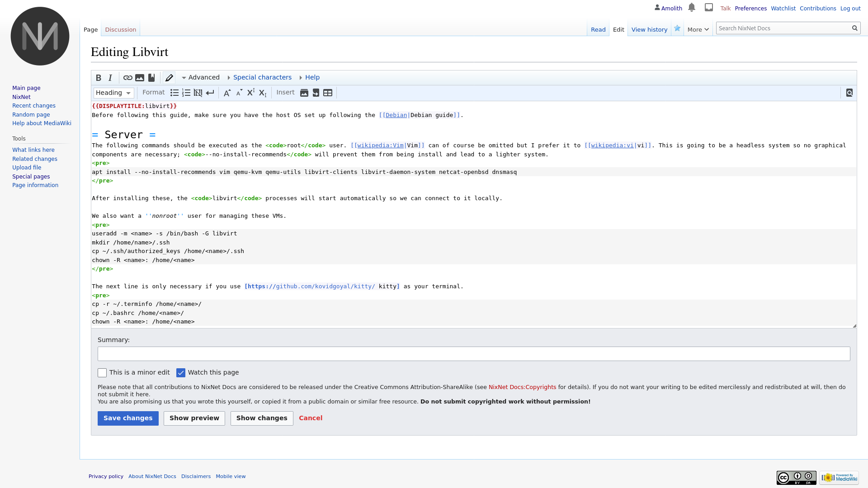Cancel the edit
This screenshot has width=868, height=488.
coord(311,418)
